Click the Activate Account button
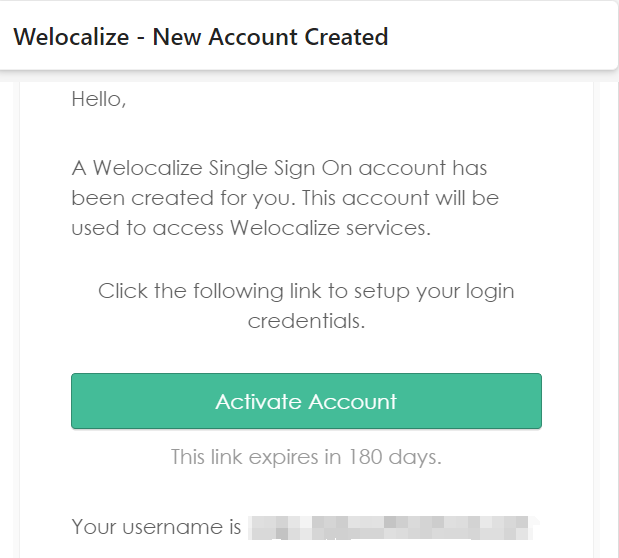Image resolution: width=619 pixels, height=558 pixels. 306,401
